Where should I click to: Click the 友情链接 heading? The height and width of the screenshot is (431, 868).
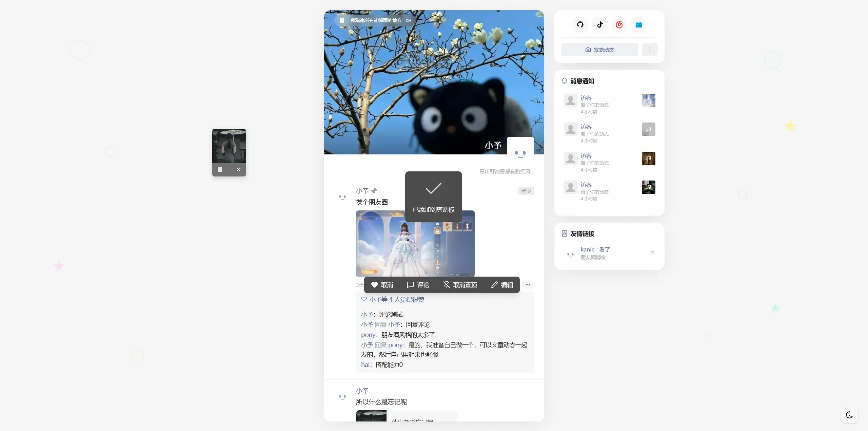pyautogui.click(x=582, y=234)
